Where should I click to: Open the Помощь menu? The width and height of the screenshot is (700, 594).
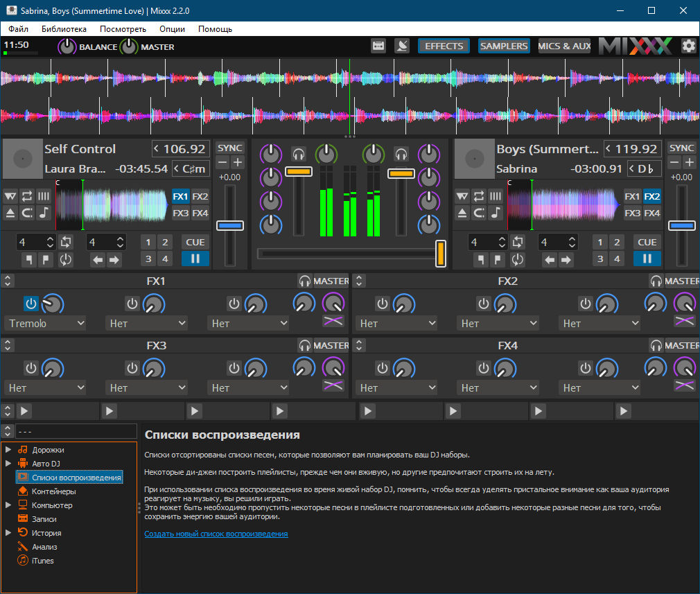[x=215, y=29]
